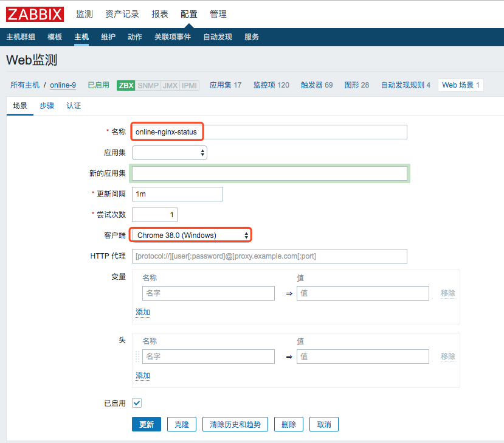Open the 客户端 Chrome 38.0 dropdown
The height and width of the screenshot is (443, 504).
pos(192,235)
